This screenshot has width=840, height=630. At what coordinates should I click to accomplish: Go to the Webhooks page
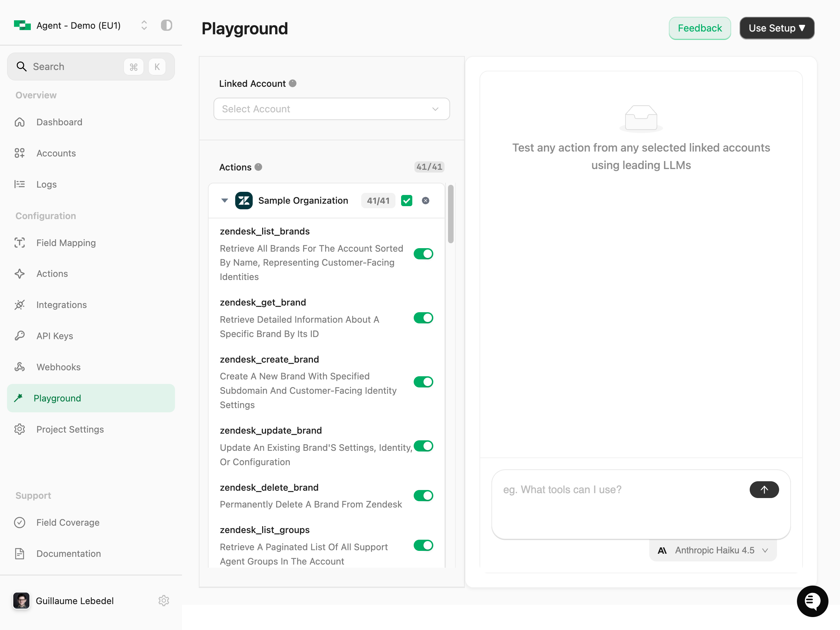point(58,367)
